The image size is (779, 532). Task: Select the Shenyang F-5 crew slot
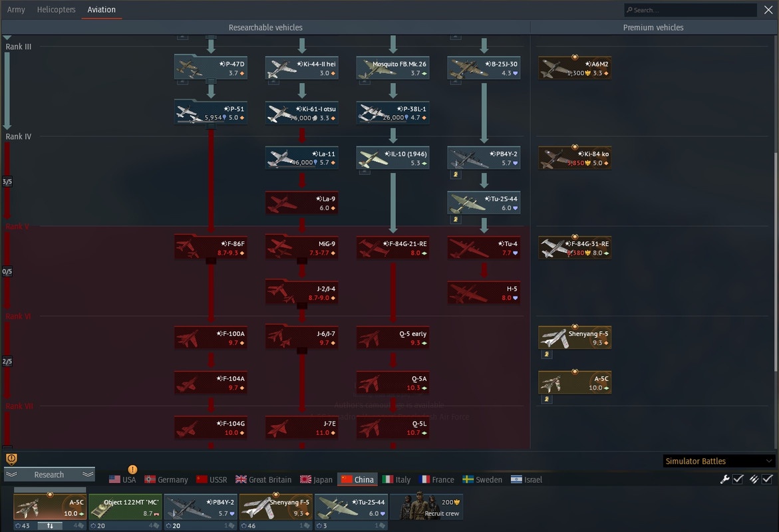[275, 507]
